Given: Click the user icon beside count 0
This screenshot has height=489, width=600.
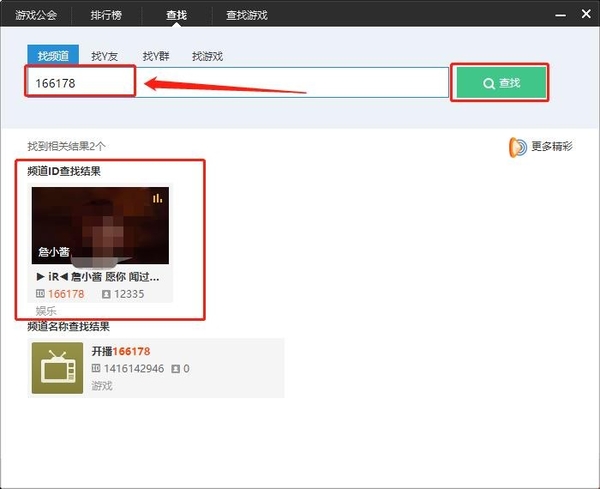Looking at the screenshot, I should (175, 368).
